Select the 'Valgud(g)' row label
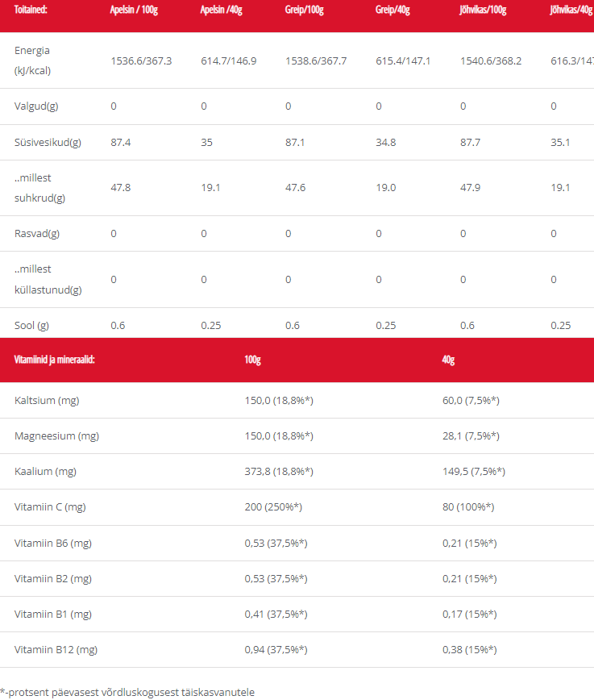 tap(36, 106)
